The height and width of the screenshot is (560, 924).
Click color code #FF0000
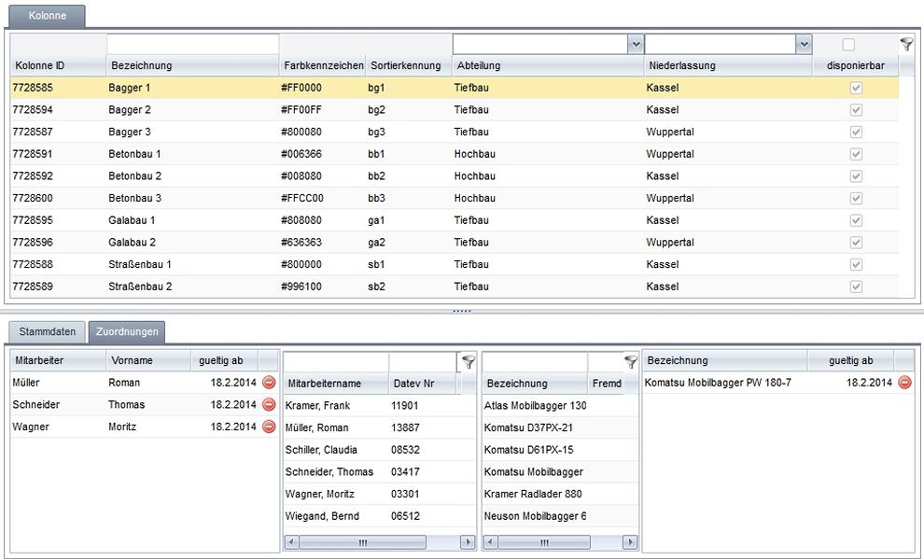coord(301,88)
